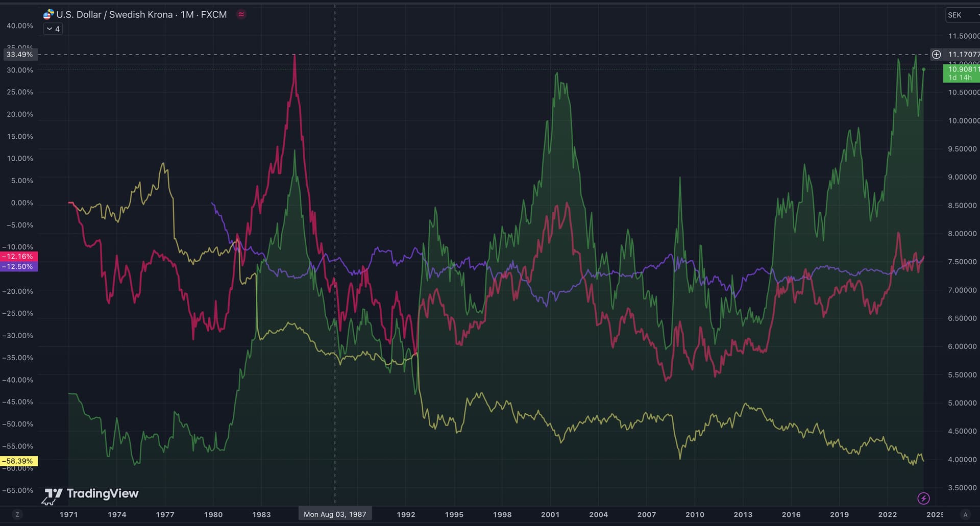The height and width of the screenshot is (526, 980).
Task: Click the pink -12.16% series label
Action: click(x=19, y=256)
